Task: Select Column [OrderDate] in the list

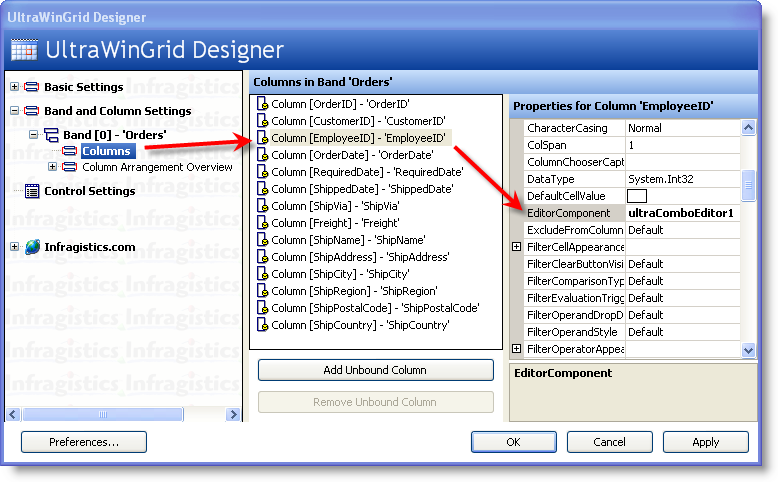Action: (352, 155)
